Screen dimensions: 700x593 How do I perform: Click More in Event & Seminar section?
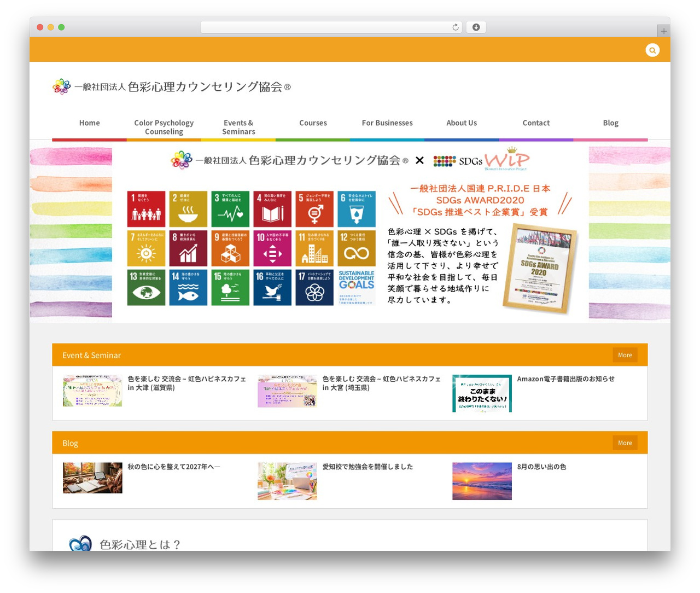(x=625, y=355)
